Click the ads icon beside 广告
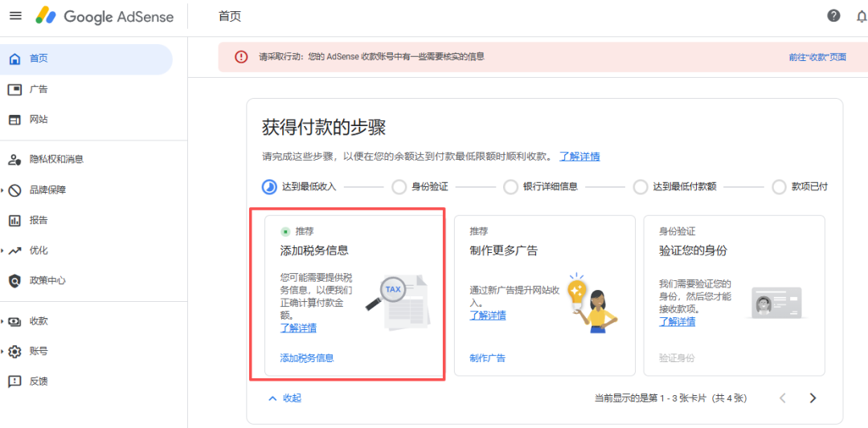This screenshot has height=428, width=868. tap(14, 90)
